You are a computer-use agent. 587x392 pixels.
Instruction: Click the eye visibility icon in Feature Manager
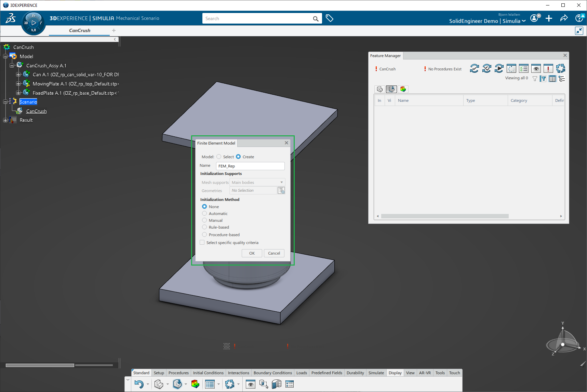(x=536, y=69)
